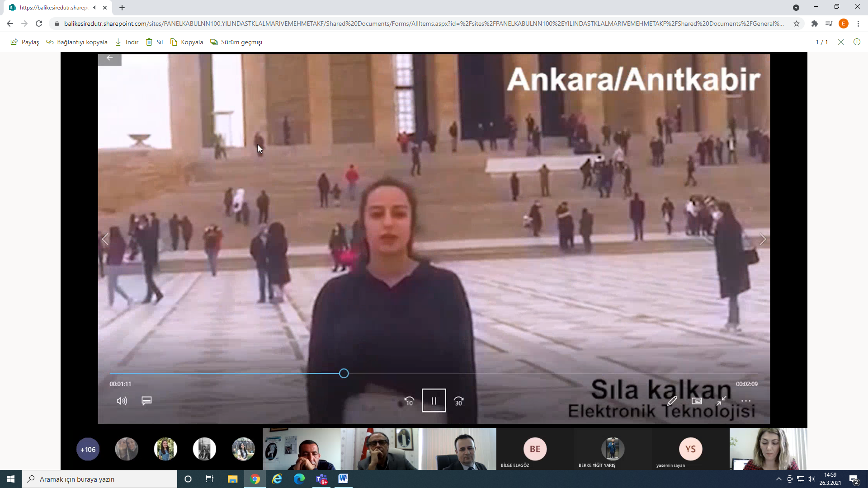The height and width of the screenshot is (488, 868).
Task: Skip forward 30 seconds in video
Action: tap(458, 401)
